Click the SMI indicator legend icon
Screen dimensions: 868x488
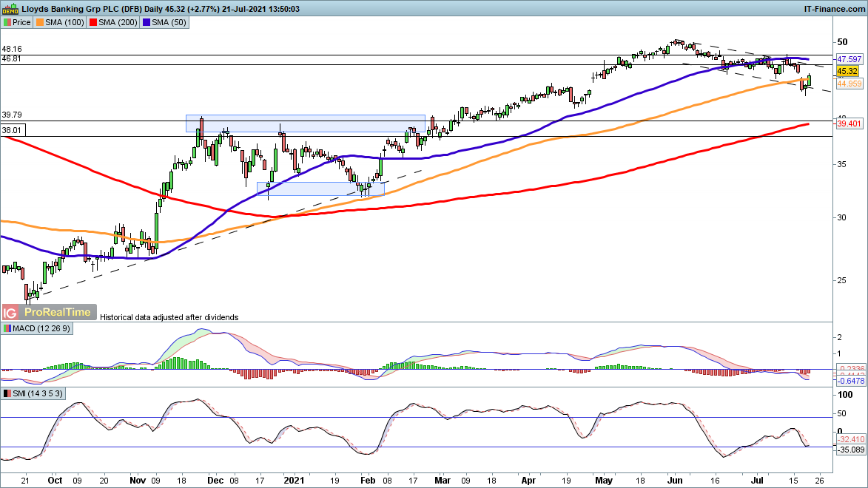7,393
